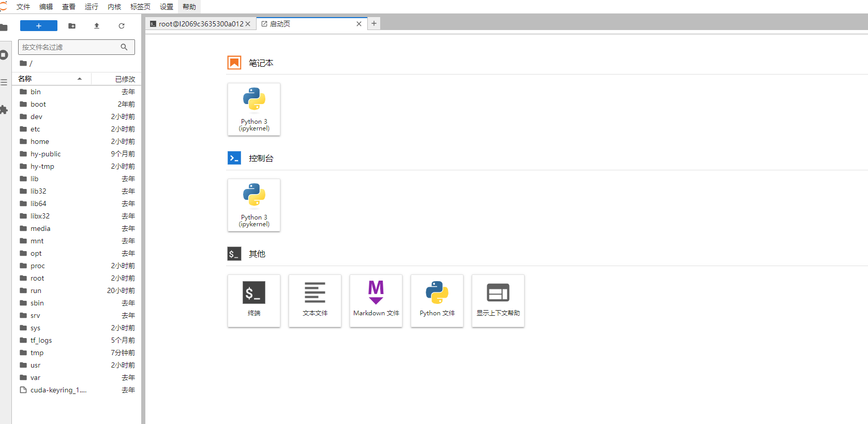
Task: Launch Python 3 console card
Action: point(254,206)
